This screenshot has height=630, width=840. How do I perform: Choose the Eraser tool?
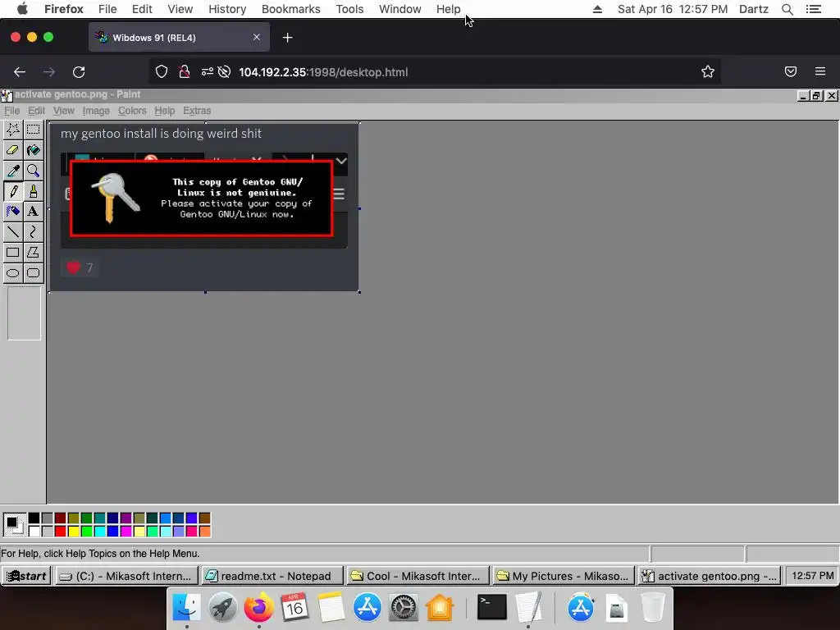(13, 150)
